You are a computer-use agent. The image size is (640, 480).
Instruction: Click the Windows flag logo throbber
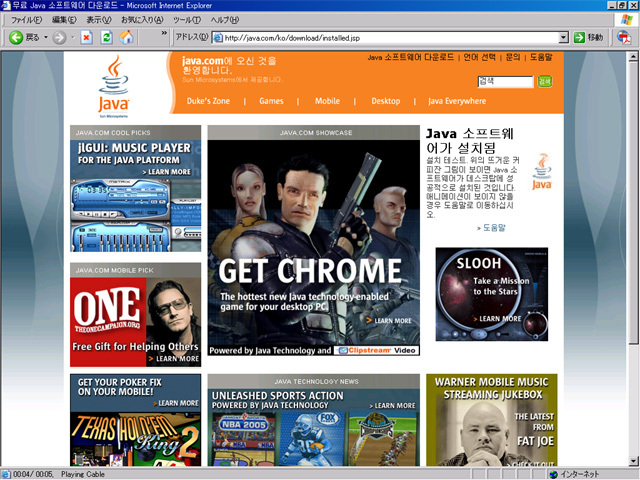click(x=627, y=19)
